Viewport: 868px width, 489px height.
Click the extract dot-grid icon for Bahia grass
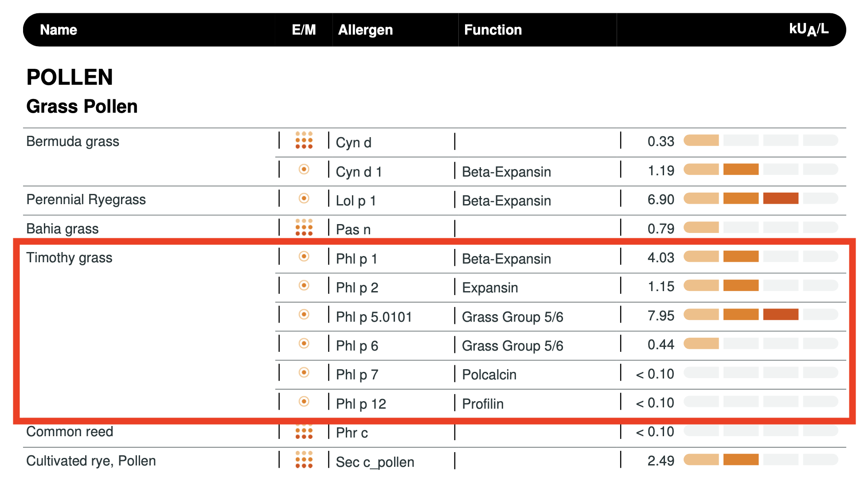pos(304,227)
